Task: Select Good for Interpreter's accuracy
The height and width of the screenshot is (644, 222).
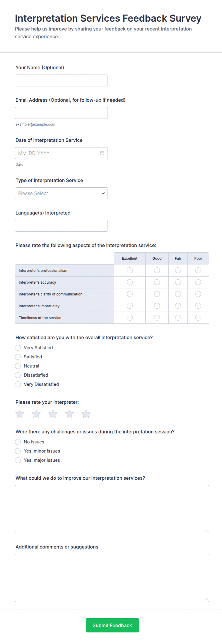Action: tap(157, 282)
